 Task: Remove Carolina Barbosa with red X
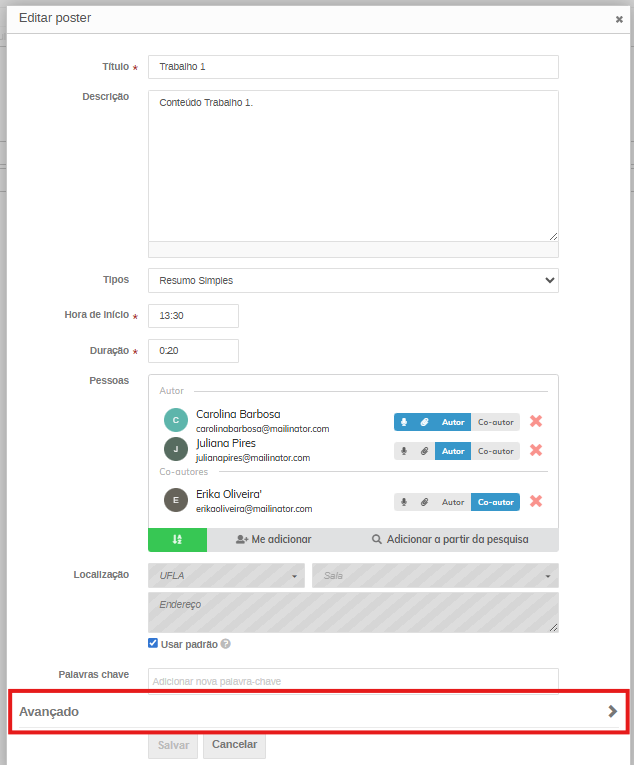pyautogui.click(x=536, y=422)
